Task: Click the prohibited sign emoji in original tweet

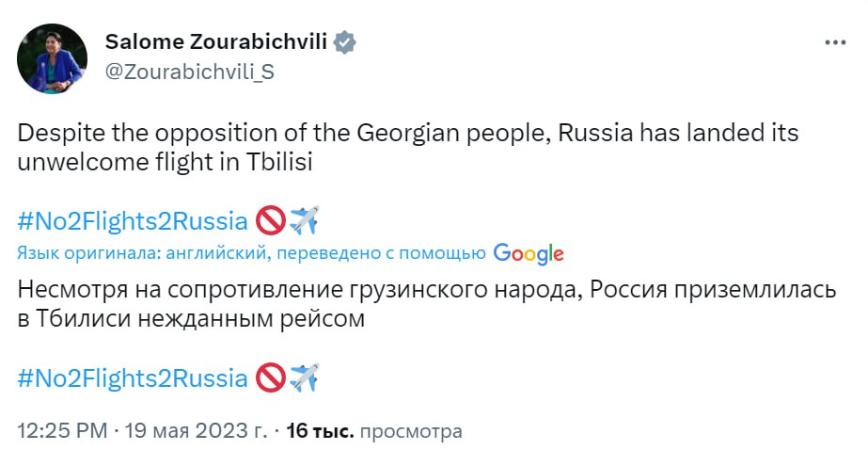Action: tap(271, 222)
